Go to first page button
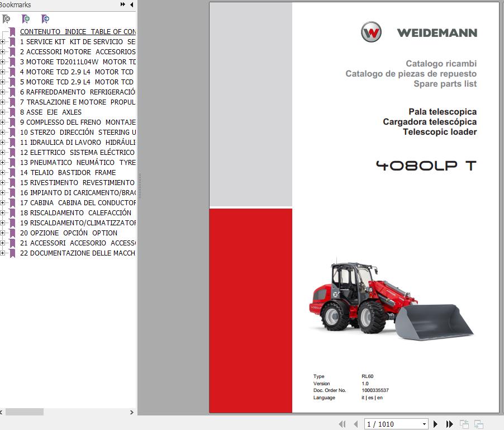This screenshot has height=430, width=504. (x=343, y=424)
